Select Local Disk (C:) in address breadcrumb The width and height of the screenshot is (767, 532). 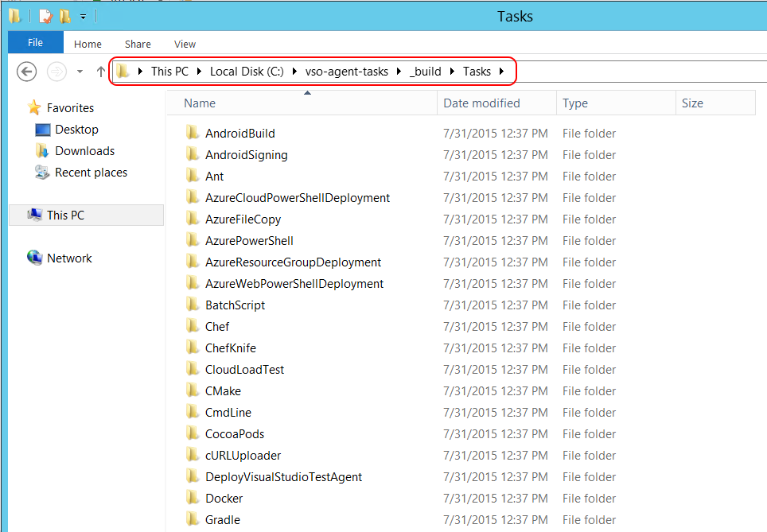pyautogui.click(x=247, y=72)
